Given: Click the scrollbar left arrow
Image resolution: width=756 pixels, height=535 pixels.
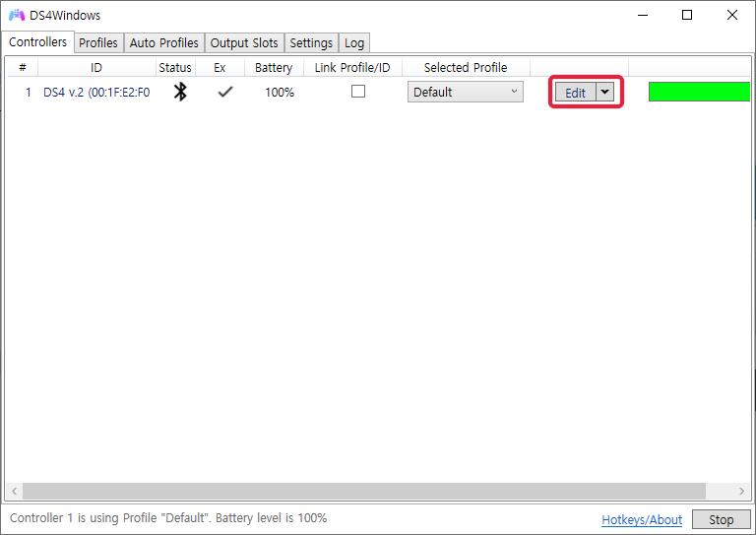Looking at the screenshot, I should [x=14, y=491].
